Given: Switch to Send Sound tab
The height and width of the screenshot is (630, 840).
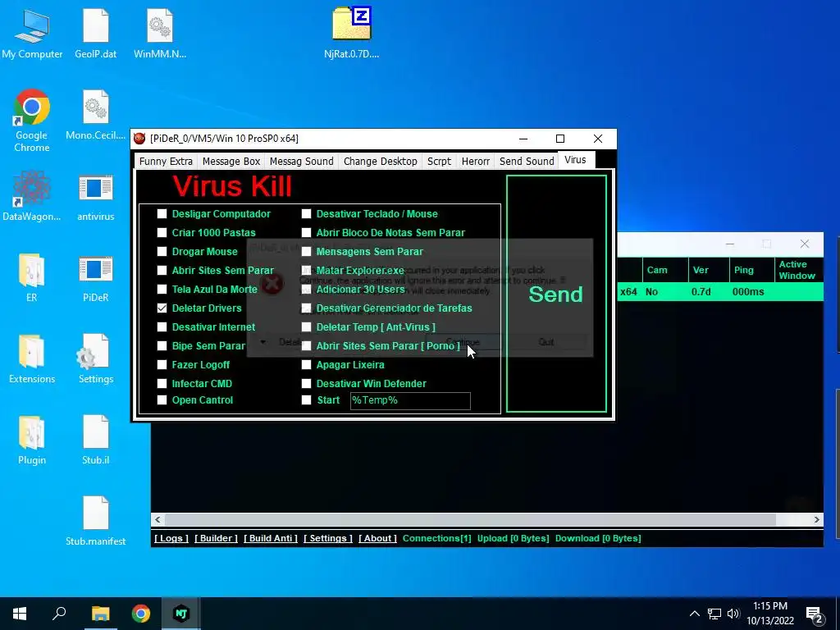Looking at the screenshot, I should 526,162.
